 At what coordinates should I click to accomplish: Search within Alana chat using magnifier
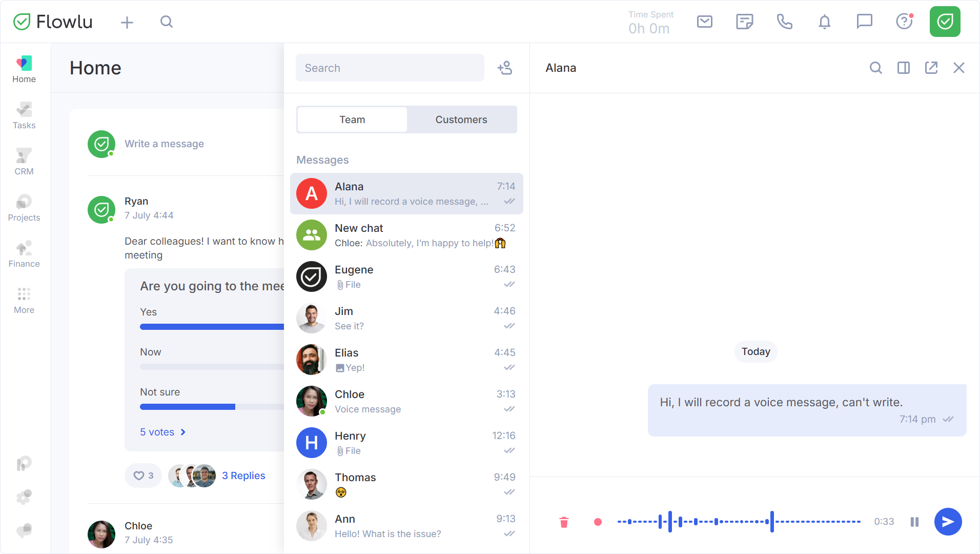(x=876, y=68)
